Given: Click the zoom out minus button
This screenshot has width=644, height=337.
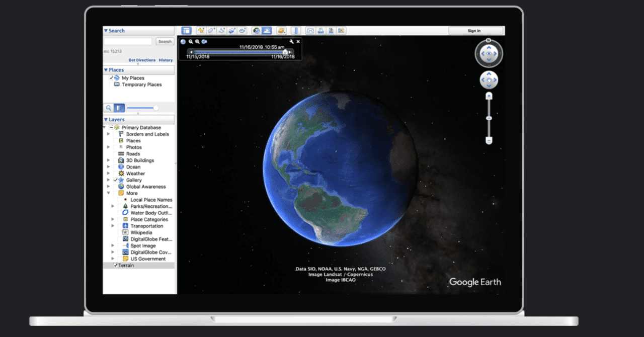Looking at the screenshot, I should click(489, 141).
